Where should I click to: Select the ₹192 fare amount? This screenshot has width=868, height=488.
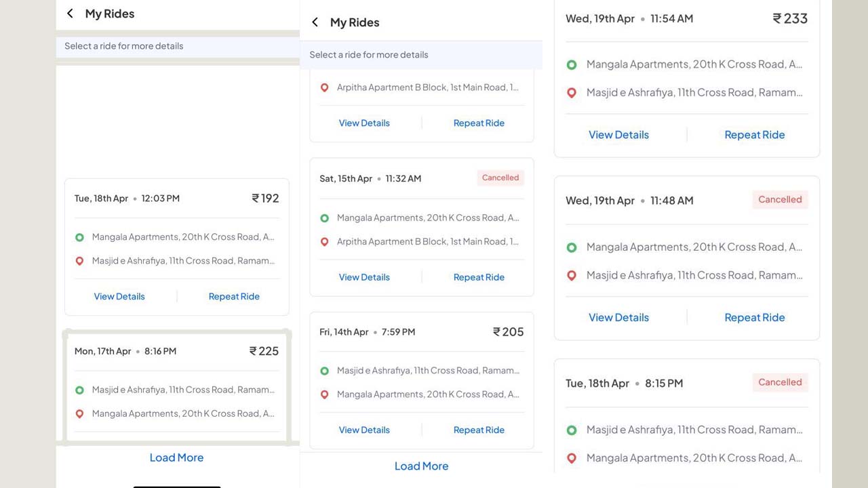pyautogui.click(x=265, y=199)
